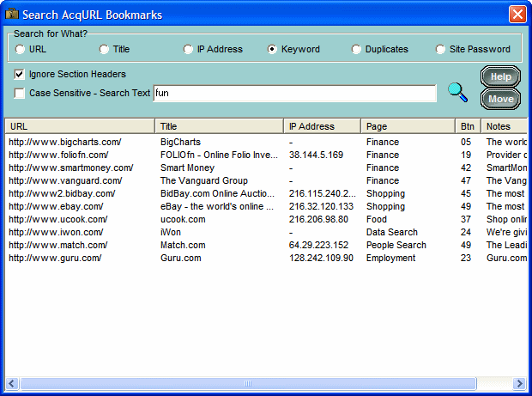Click the IP address 216.206.98.80
Screen dimensions: 532x396
[x=318, y=219]
